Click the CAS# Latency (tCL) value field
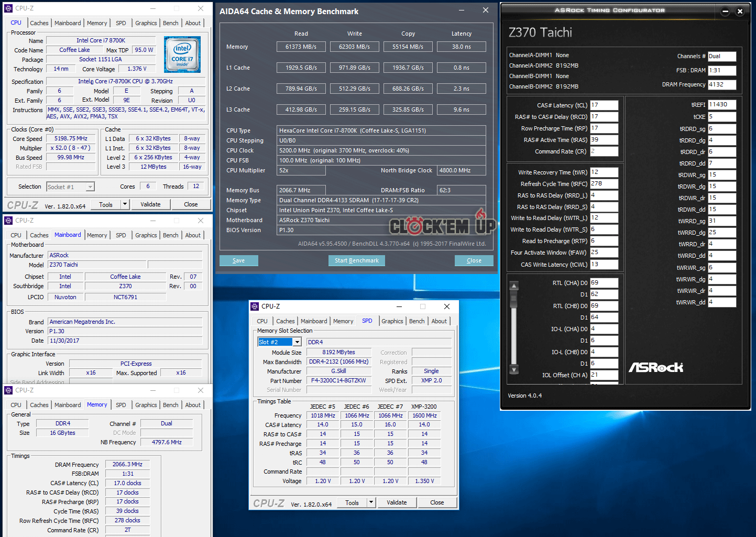 click(604, 105)
